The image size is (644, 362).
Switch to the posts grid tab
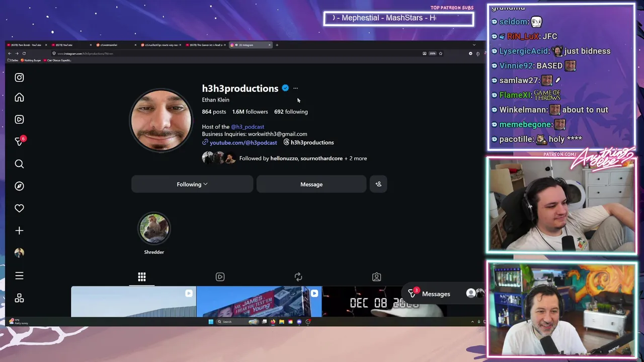click(142, 277)
